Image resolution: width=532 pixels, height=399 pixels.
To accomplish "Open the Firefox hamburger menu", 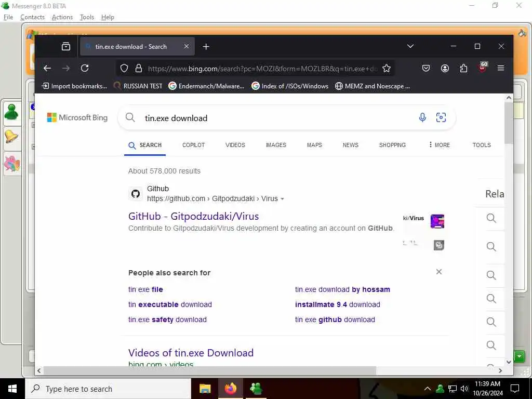I will tap(501, 68).
